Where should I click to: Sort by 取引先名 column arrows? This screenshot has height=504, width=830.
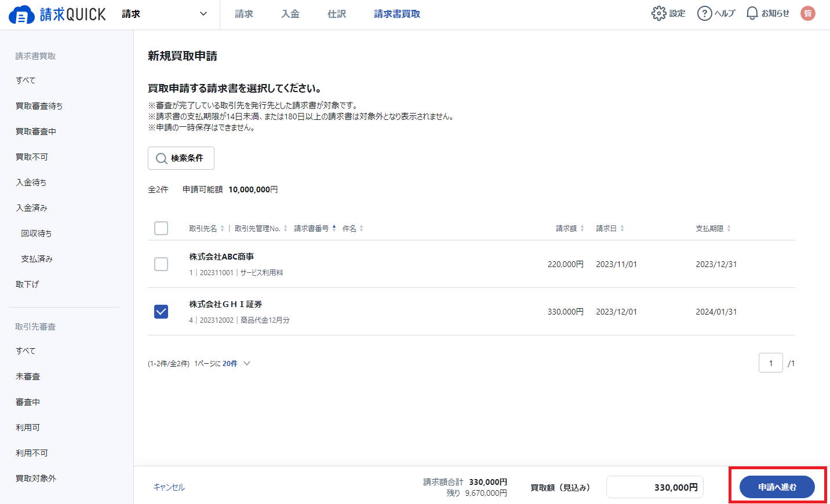pos(222,229)
